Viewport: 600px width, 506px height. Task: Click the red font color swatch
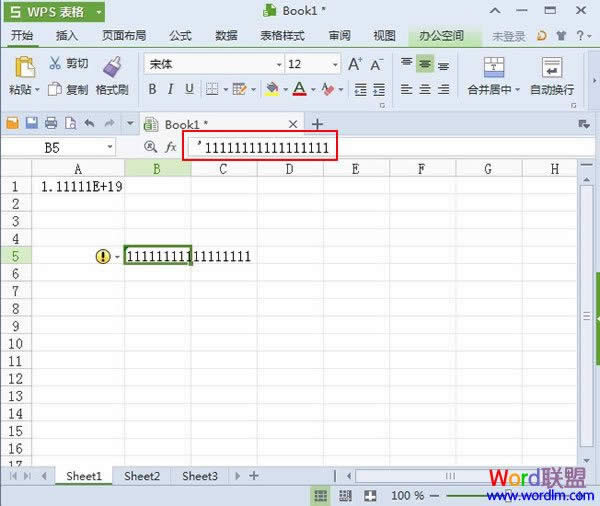coord(299,89)
